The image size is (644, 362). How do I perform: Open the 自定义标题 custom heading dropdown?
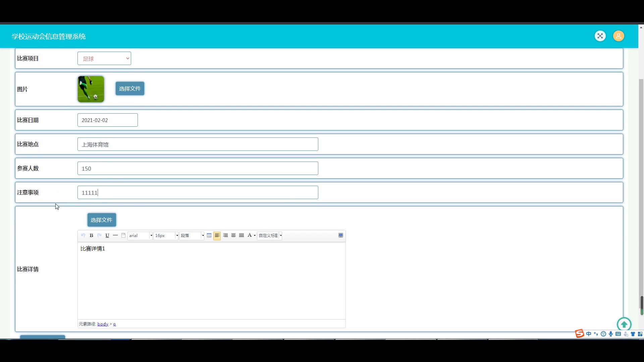point(270,236)
